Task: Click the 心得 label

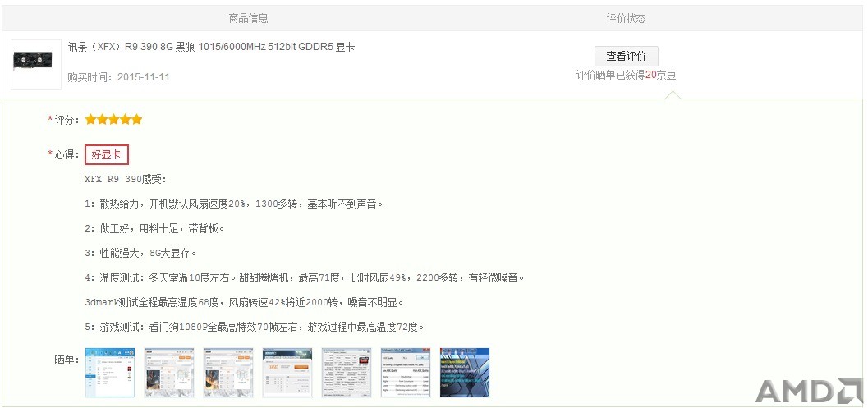Action: (67, 155)
